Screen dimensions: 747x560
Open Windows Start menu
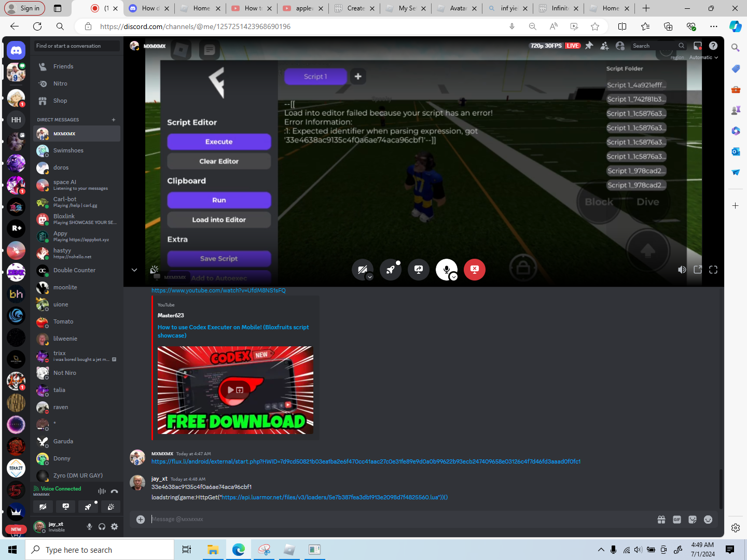coord(12,550)
